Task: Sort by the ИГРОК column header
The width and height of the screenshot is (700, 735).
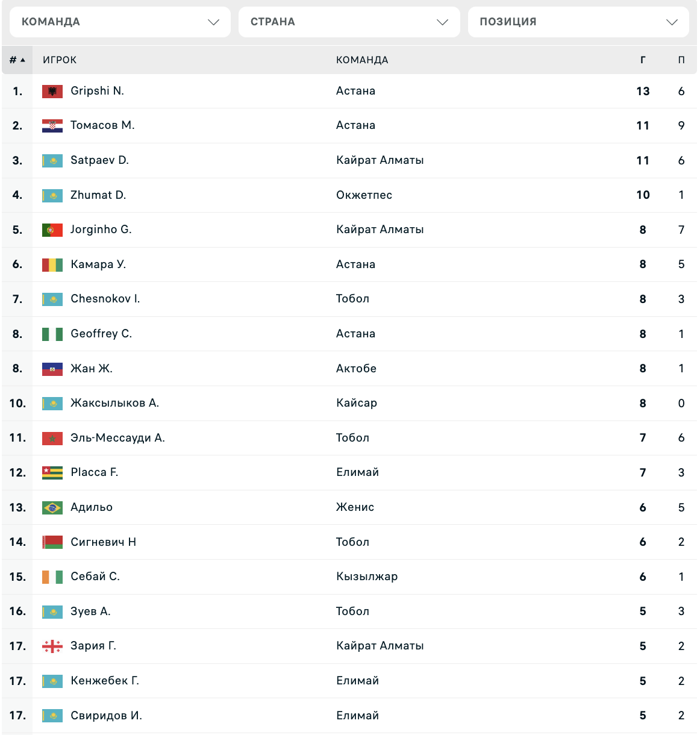Action: tap(60, 60)
